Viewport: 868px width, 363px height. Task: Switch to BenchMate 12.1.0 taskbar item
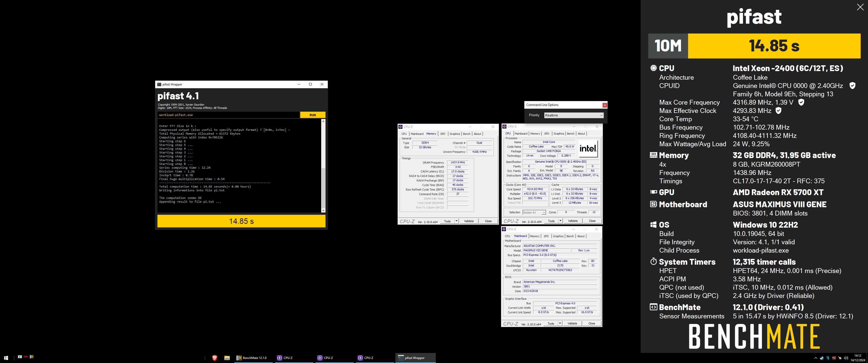(254, 358)
